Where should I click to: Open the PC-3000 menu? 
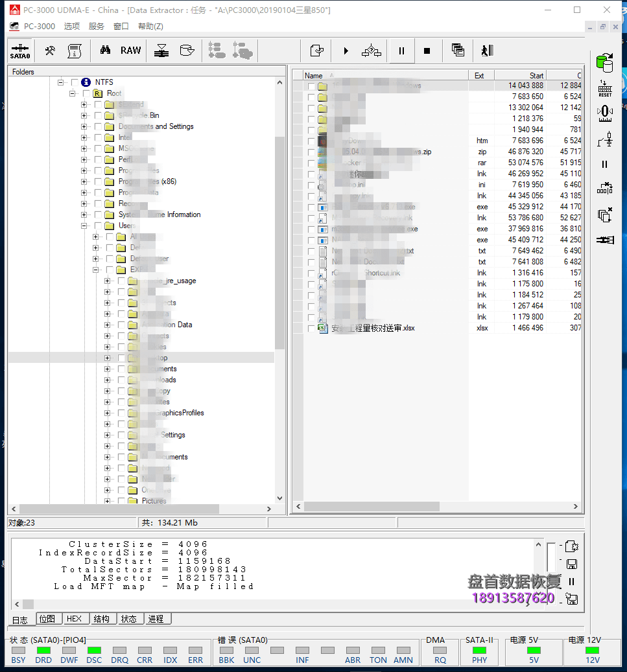point(39,26)
